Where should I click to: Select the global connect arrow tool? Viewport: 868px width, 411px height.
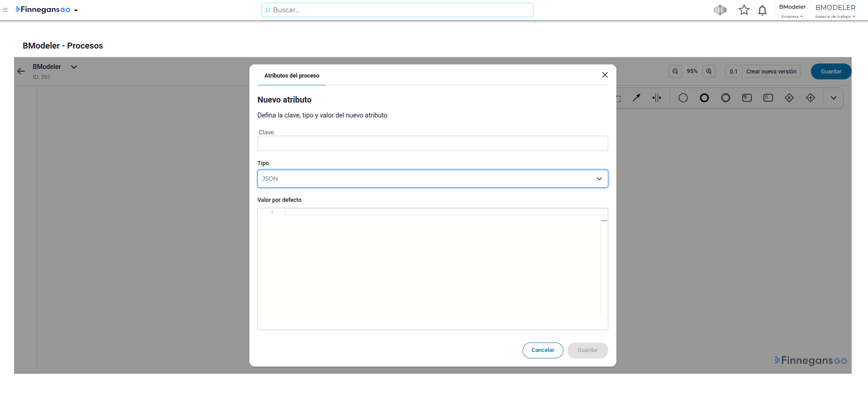click(x=636, y=98)
